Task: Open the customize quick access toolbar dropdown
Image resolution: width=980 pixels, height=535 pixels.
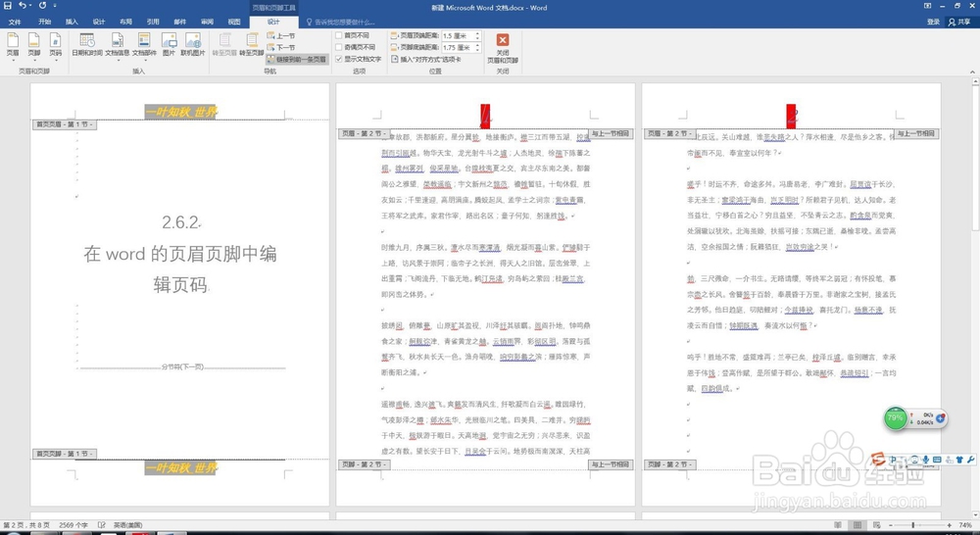Action: [55, 6]
